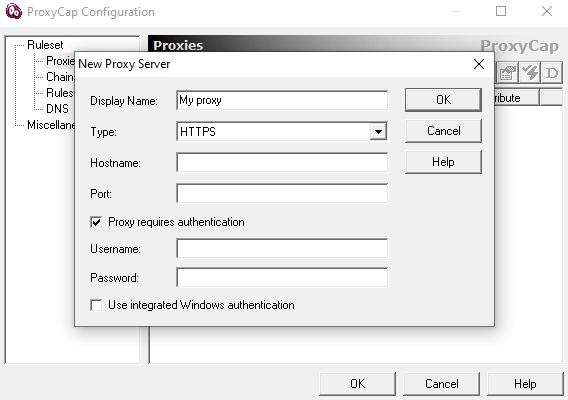Close the New Proxy Server dialog
The image size is (568, 400).
pyautogui.click(x=479, y=64)
